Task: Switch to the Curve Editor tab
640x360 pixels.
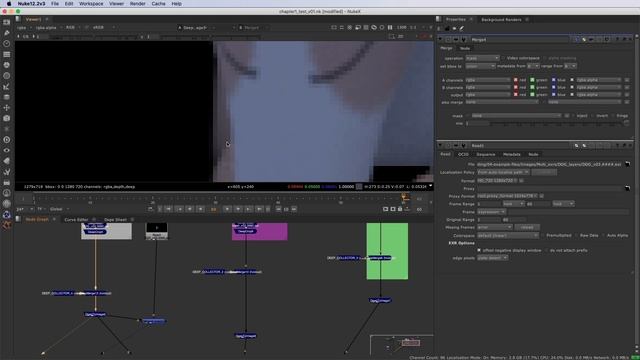Action: [x=76, y=220]
